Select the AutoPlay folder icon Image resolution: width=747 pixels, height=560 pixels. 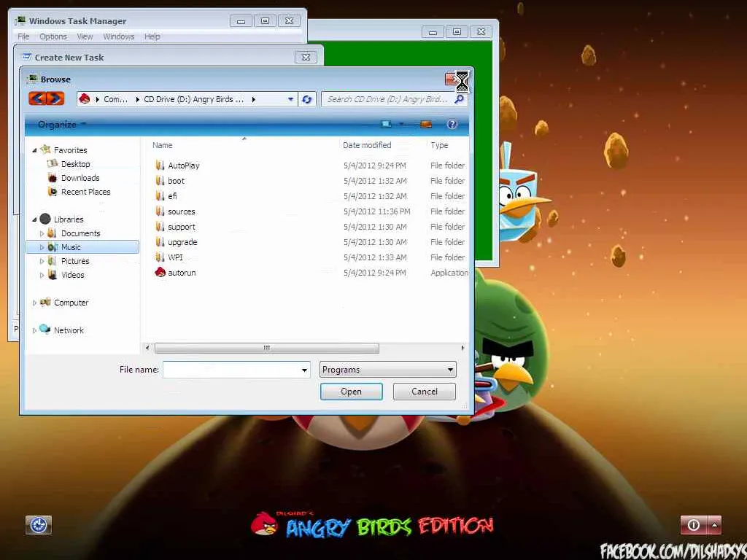(x=160, y=166)
